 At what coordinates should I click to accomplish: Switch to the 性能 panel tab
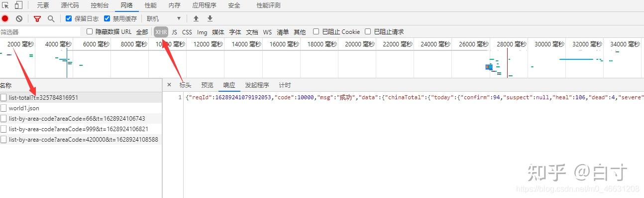(150, 5)
